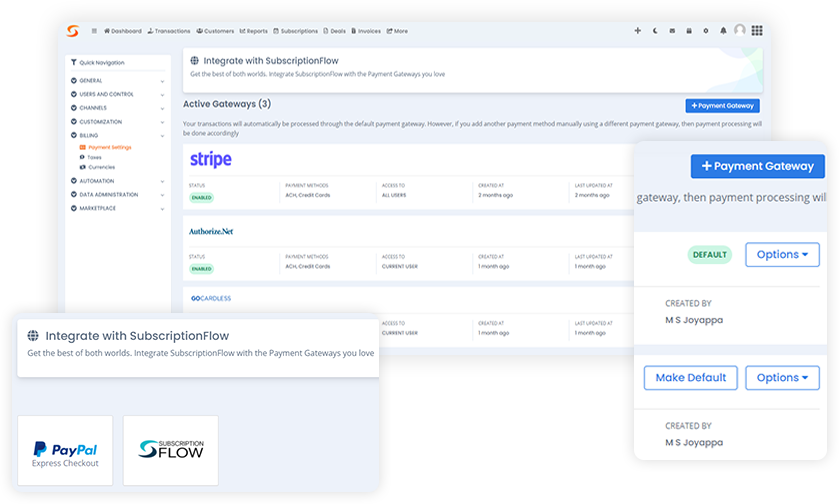Click the Authorize.Net logo
Screen dimensions: 839x504
pyautogui.click(x=211, y=231)
